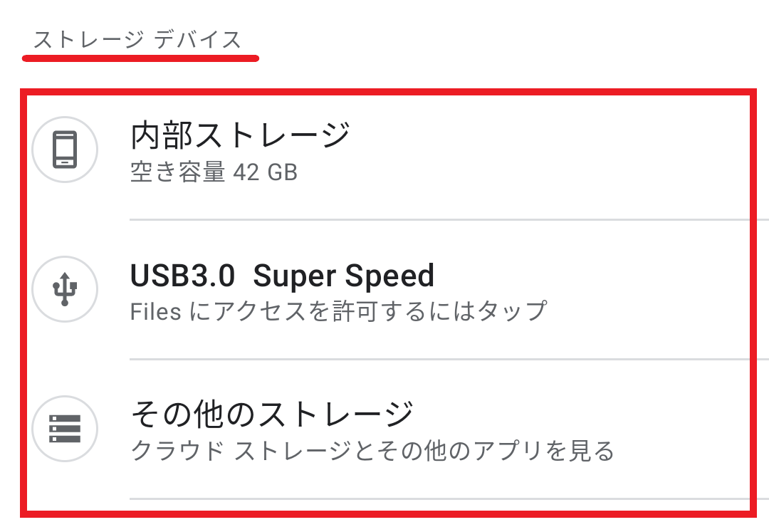Screen dimensions: 769x532
Task: Tap the USB3.0 Super Speed title text
Action: click(x=283, y=276)
